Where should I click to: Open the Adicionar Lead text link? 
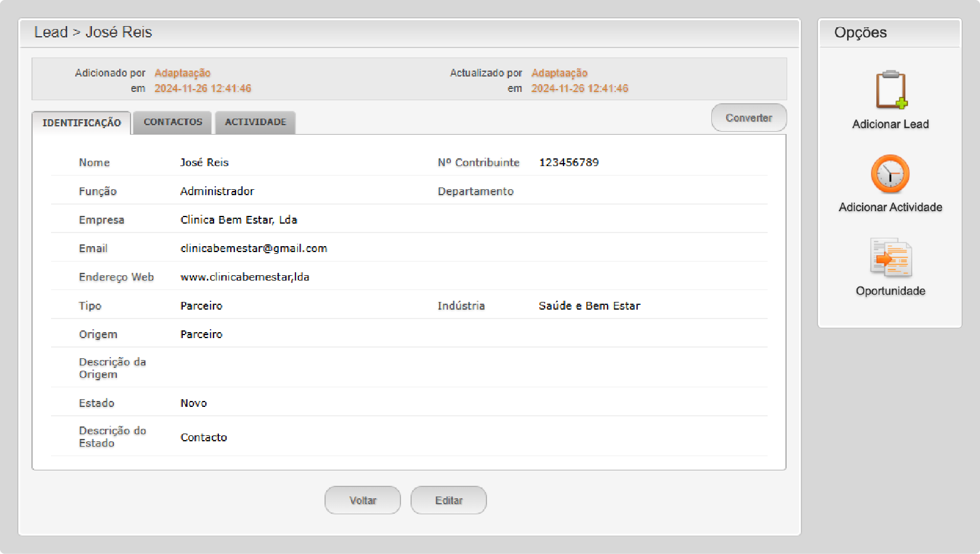(890, 124)
